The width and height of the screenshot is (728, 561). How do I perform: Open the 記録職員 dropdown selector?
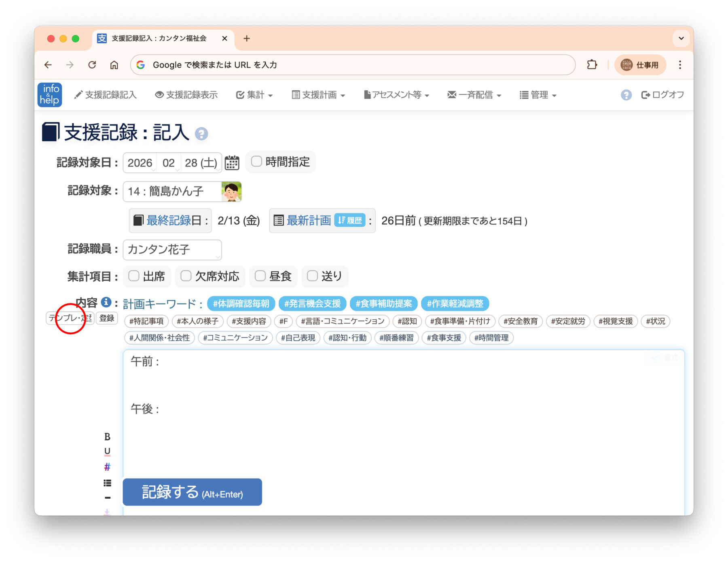tap(172, 250)
